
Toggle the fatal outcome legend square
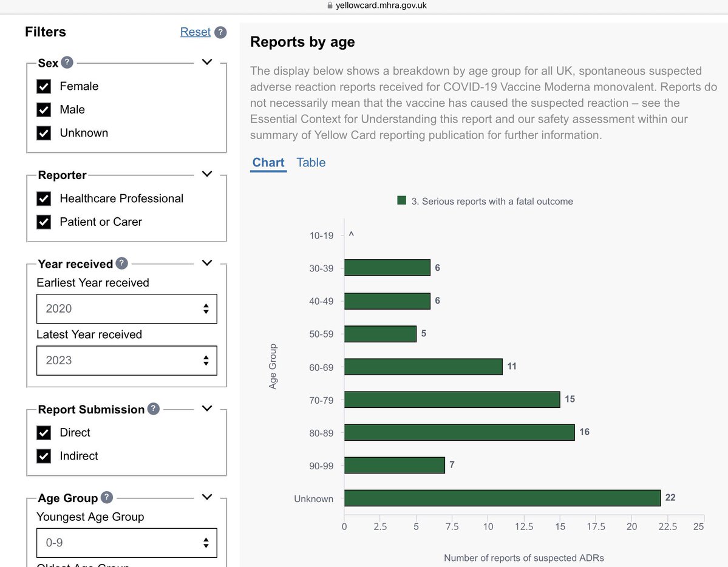(401, 201)
